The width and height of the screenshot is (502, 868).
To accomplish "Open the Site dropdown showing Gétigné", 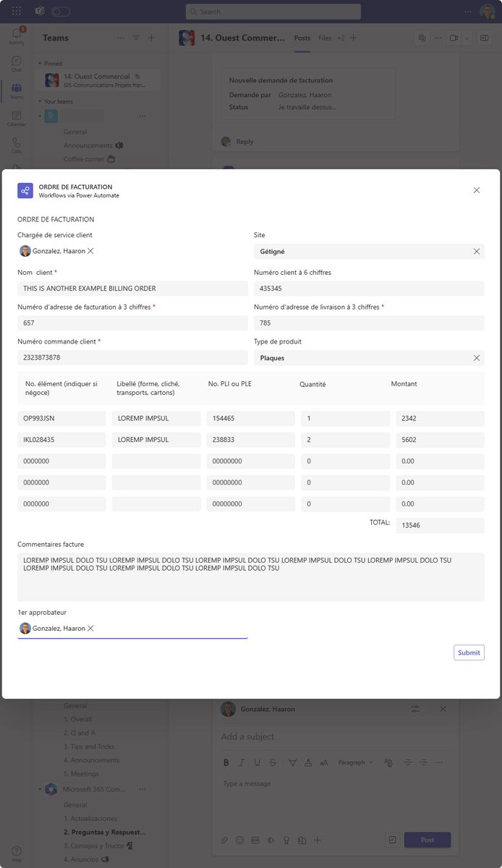I will (369, 252).
